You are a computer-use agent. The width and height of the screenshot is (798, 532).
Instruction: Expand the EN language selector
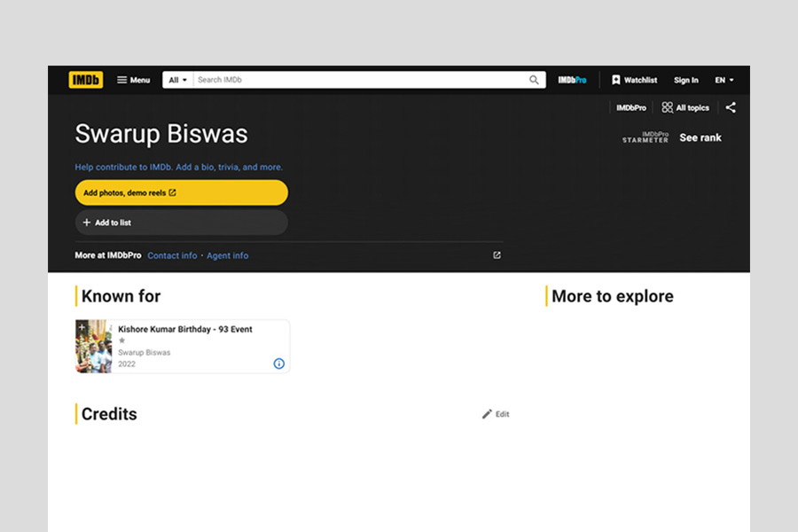click(724, 80)
